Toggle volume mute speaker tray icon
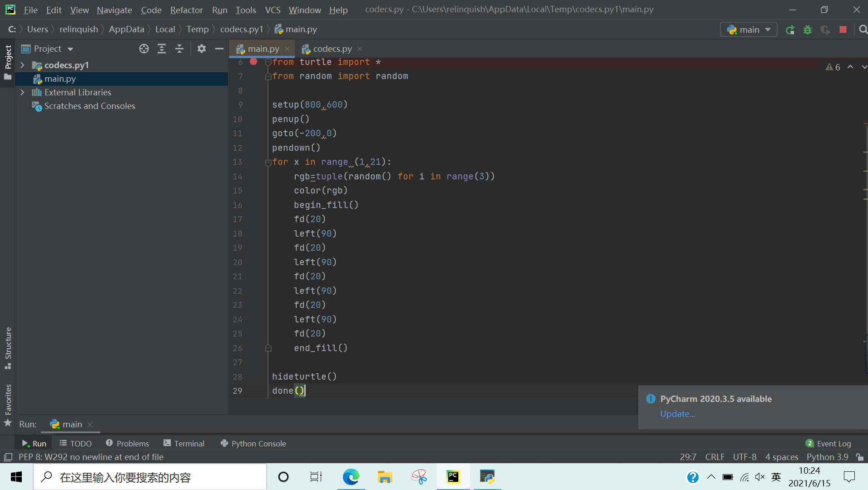 tap(760, 477)
